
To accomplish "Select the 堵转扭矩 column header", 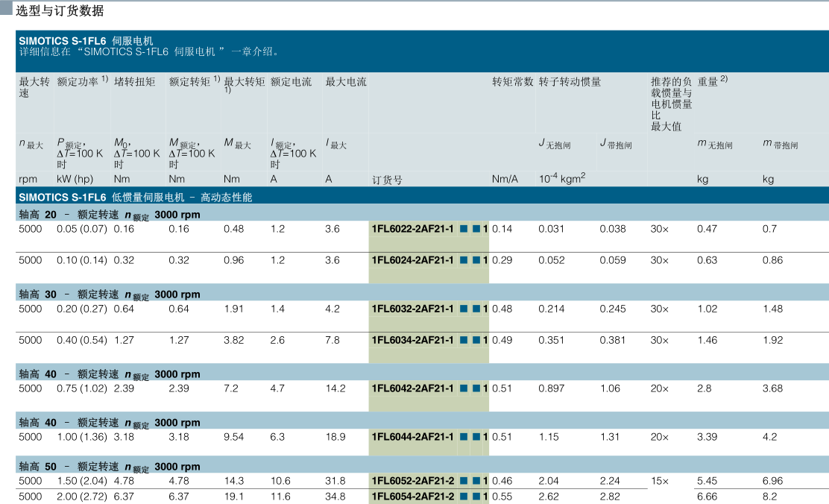I will point(135,81).
